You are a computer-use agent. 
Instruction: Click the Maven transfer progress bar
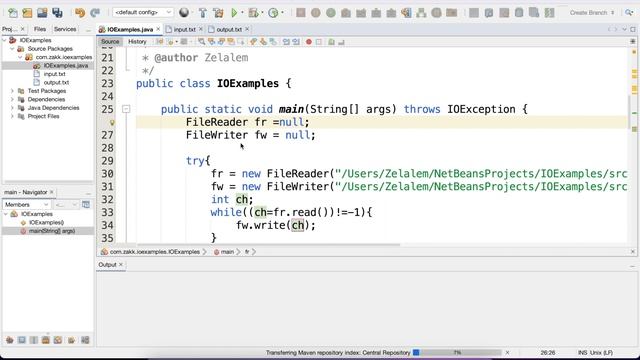click(x=457, y=352)
